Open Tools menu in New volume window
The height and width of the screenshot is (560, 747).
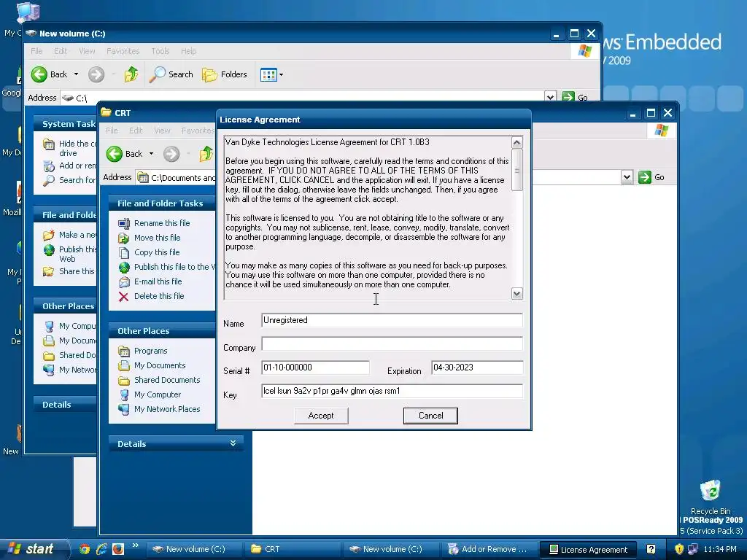(x=160, y=51)
